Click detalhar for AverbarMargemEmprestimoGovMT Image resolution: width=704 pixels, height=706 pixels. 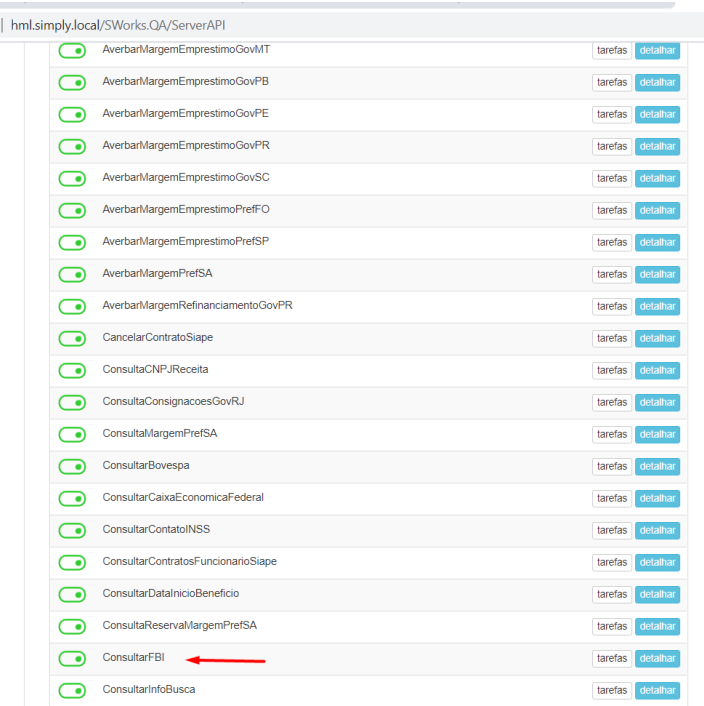pyautogui.click(x=657, y=50)
